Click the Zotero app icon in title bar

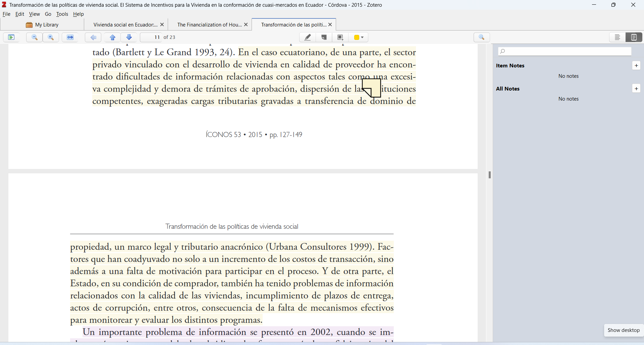point(4,5)
